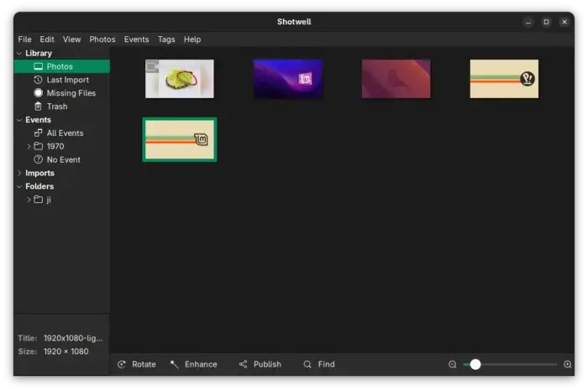Viewport: 588px width, 391px height.
Task: Open the Events menu in menu bar
Action: pyautogui.click(x=136, y=39)
